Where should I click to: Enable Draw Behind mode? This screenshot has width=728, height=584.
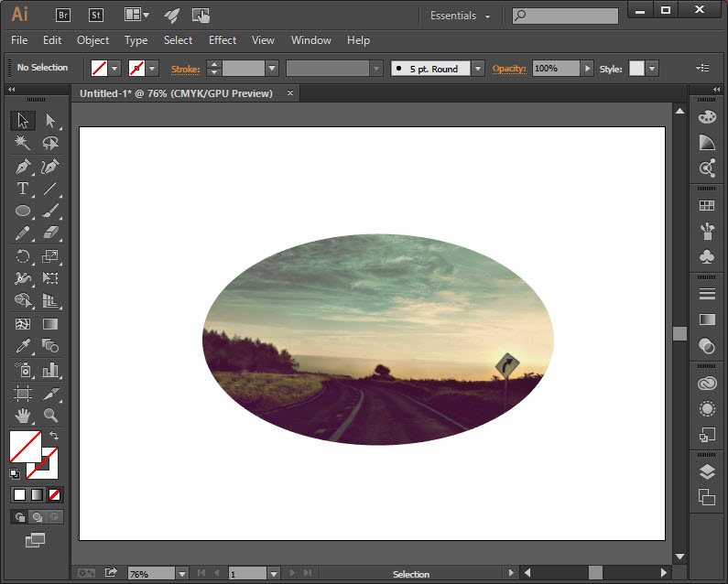37,517
